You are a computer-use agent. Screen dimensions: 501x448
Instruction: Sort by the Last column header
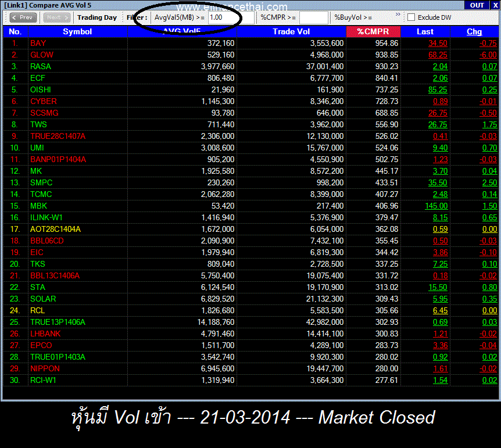tap(425, 31)
